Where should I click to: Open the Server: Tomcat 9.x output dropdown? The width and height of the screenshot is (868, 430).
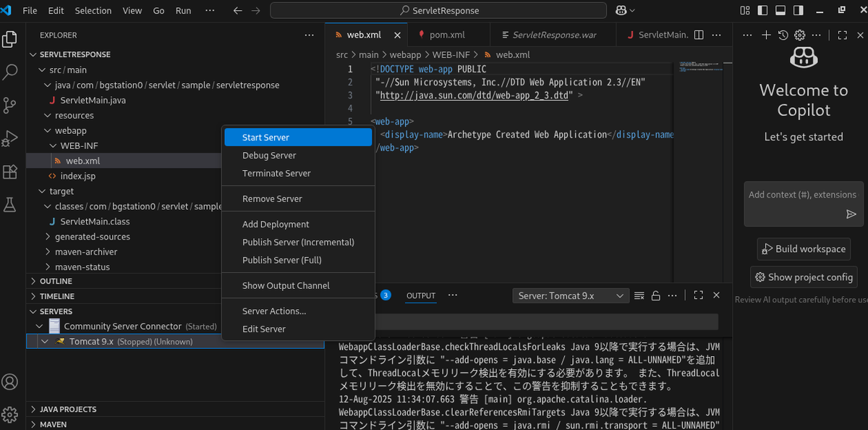(x=571, y=295)
